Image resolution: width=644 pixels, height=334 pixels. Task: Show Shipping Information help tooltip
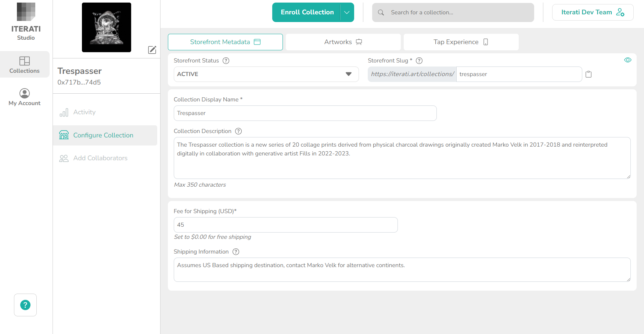236,252
